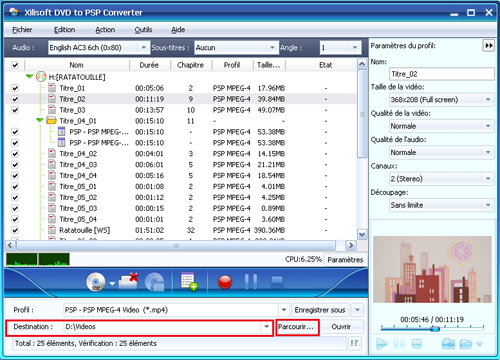Toggle the select-all checkbox in list header

(x=15, y=65)
